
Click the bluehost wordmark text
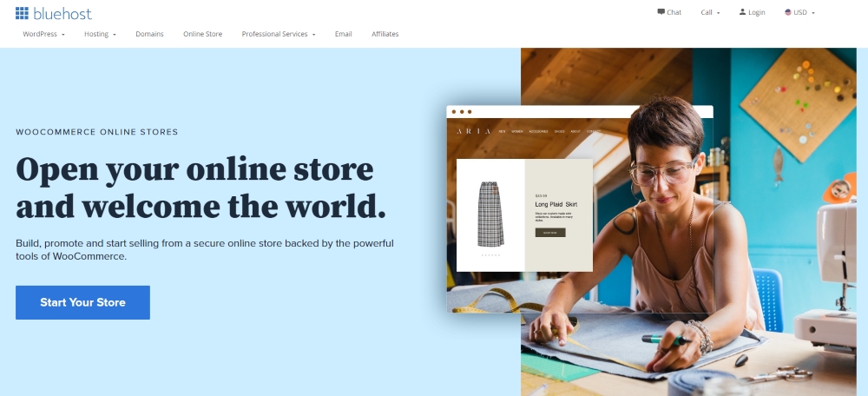(62, 14)
